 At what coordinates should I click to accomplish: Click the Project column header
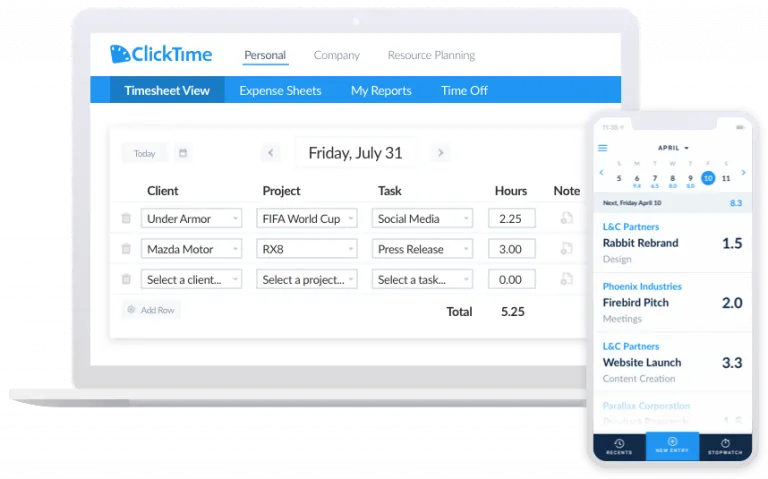[x=281, y=191]
